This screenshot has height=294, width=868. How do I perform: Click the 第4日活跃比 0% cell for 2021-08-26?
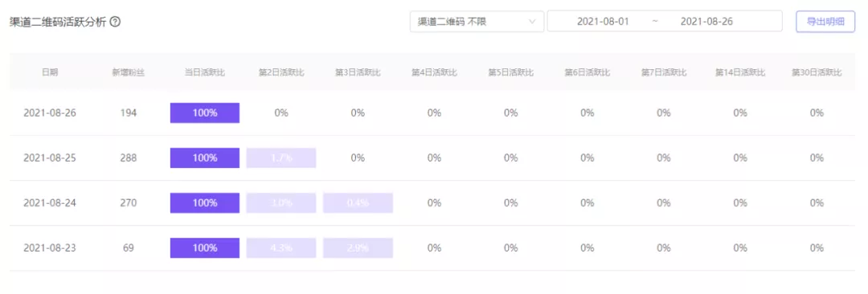[x=434, y=113]
